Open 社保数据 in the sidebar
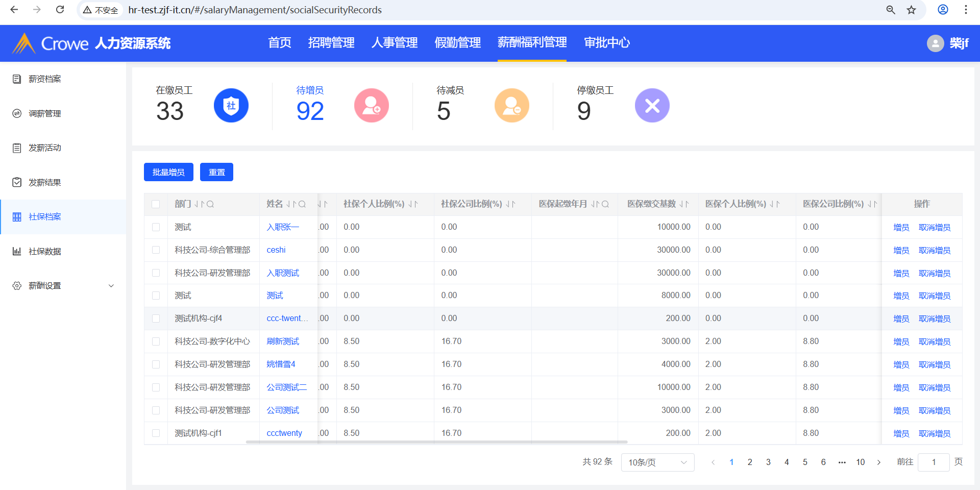Image resolution: width=980 pixels, height=490 pixels. coord(45,251)
